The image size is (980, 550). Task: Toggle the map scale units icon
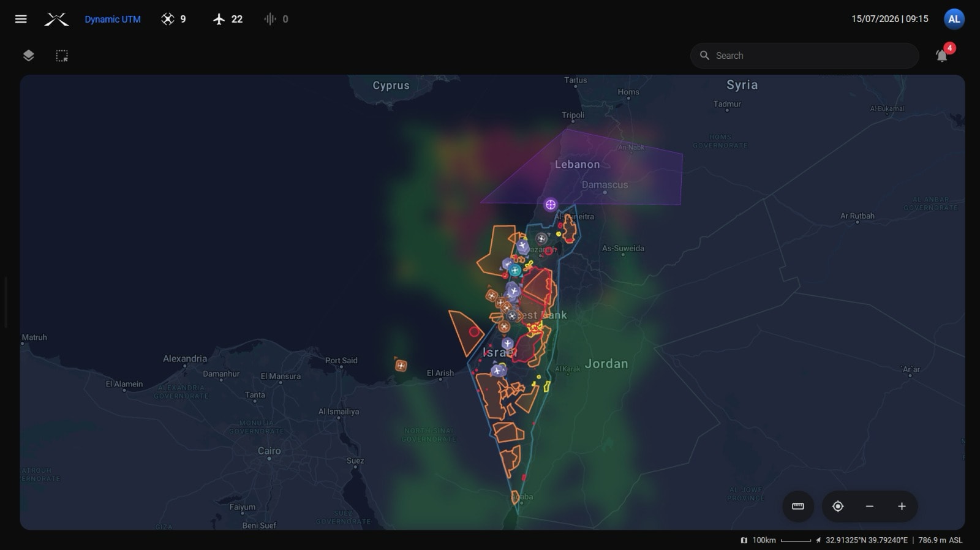pos(744,540)
